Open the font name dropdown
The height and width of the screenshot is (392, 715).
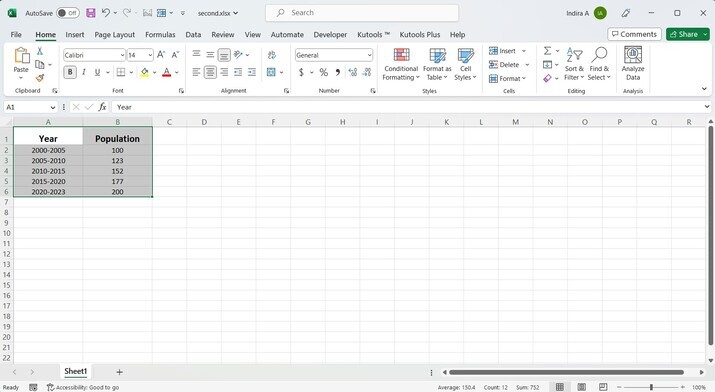click(x=122, y=55)
